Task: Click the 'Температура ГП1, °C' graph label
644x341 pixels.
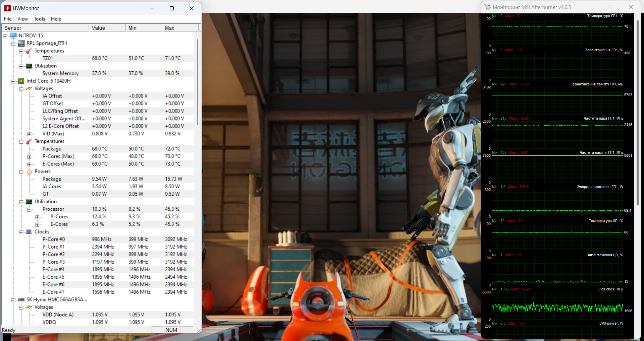Action: [605, 16]
